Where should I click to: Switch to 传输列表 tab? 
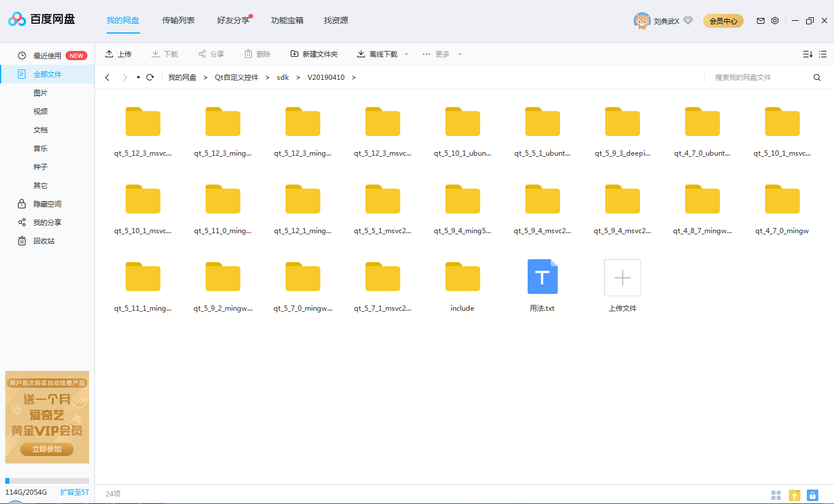point(178,20)
